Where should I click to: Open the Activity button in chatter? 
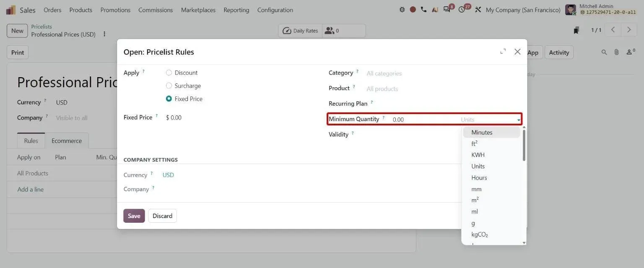[x=559, y=52]
